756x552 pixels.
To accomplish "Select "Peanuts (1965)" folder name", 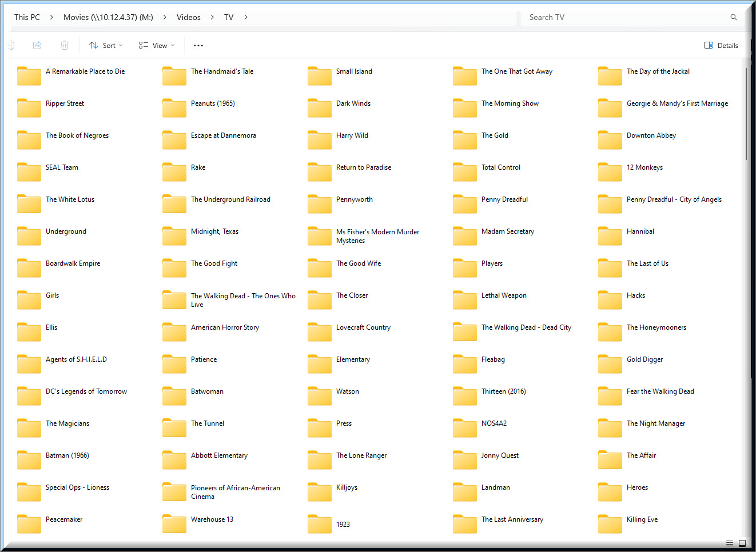I will coord(213,103).
